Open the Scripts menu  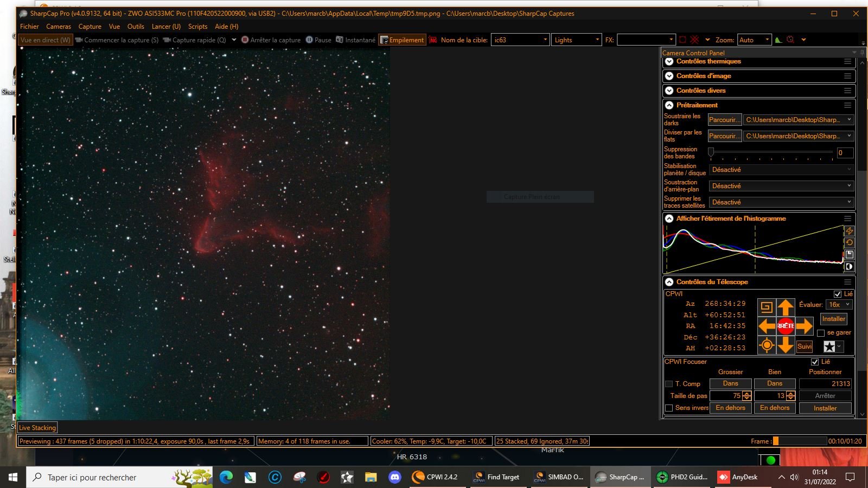click(197, 26)
